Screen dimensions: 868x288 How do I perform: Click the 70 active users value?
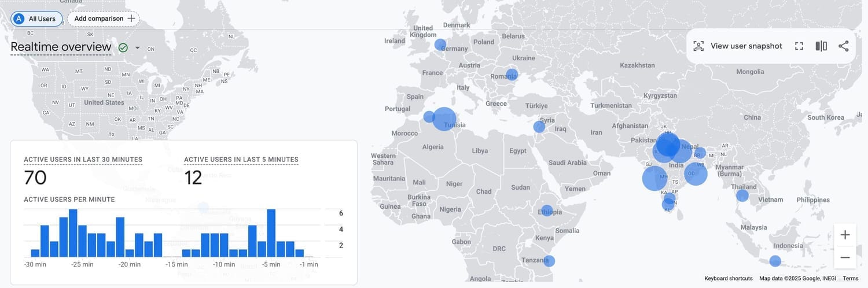[x=35, y=178]
